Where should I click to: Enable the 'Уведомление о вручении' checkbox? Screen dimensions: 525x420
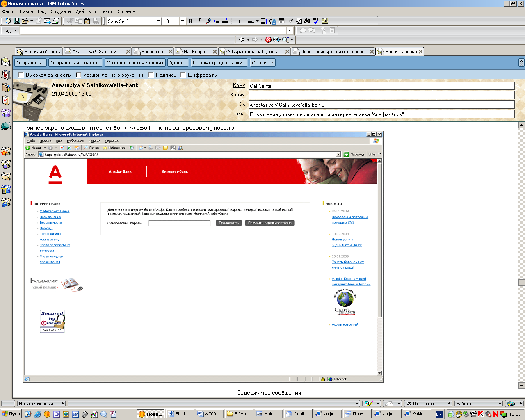[79, 75]
